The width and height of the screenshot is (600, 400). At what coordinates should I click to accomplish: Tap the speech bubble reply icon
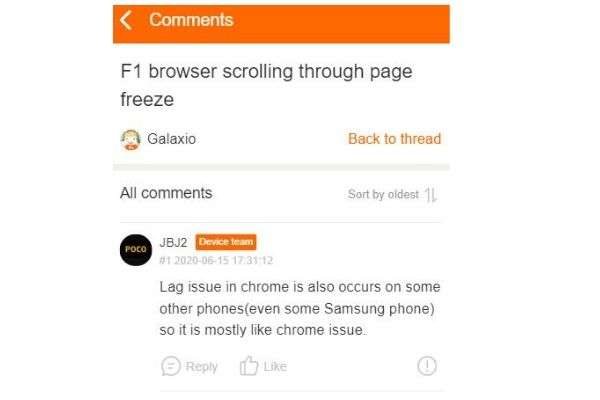coord(170,366)
